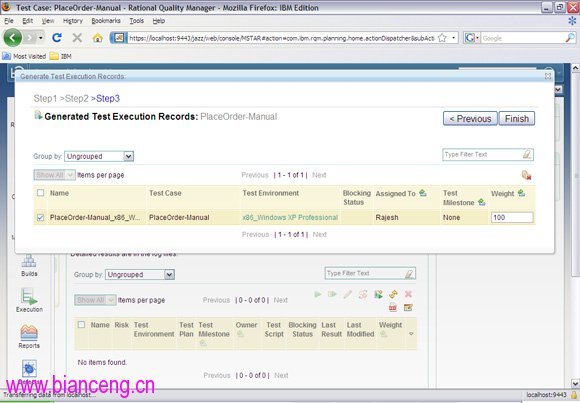Open the File menu
Image resolution: width=580 pixels, height=403 pixels.
pos(9,21)
